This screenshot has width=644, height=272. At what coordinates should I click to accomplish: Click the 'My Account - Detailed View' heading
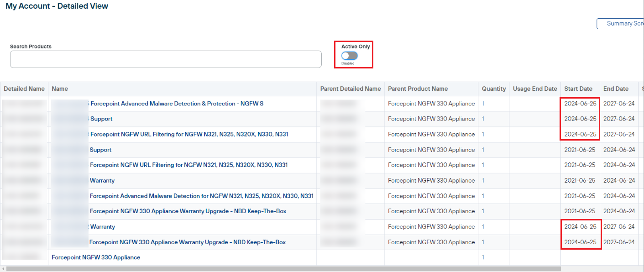click(57, 6)
